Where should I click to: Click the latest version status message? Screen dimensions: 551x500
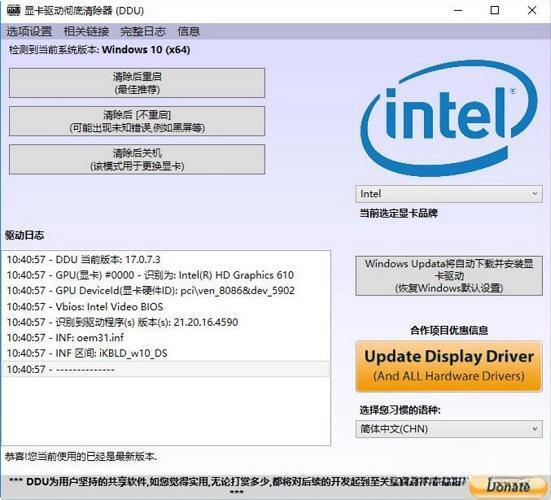[81, 456]
